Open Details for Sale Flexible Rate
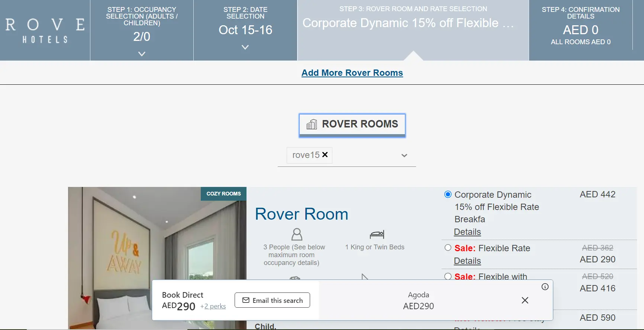The image size is (644, 330). click(x=467, y=261)
